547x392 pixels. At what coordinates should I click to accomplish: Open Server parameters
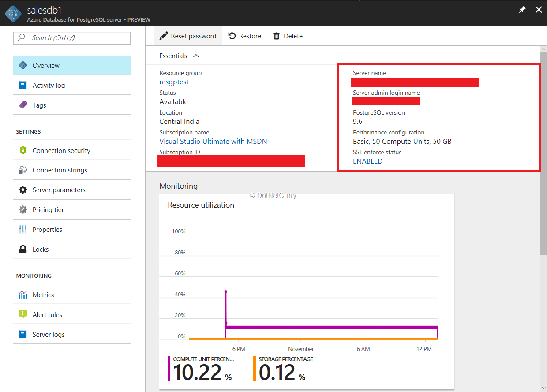click(x=72, y=190)
